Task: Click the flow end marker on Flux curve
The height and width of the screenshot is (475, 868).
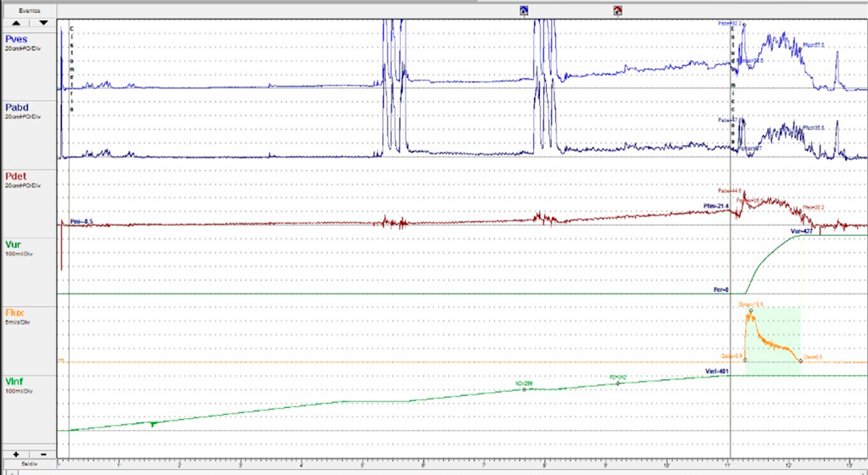Action: click(801, 361)
